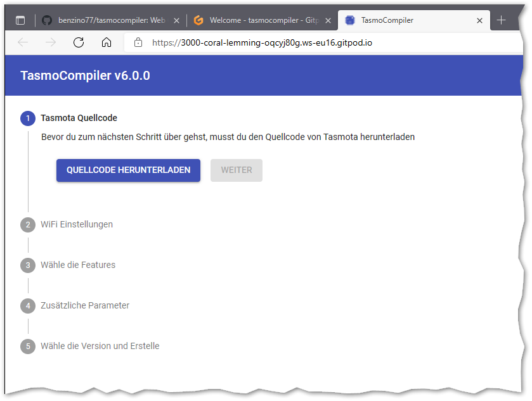Close the benzino77/tasmocompiler GitHub tab
Viewport: 532px width, 401px height.
click(176, 20)
